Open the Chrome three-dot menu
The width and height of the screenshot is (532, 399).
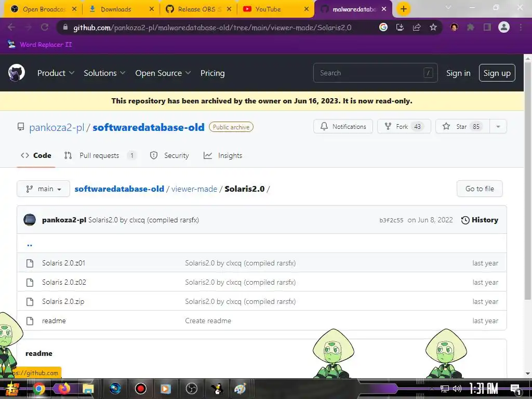point(521,27)
